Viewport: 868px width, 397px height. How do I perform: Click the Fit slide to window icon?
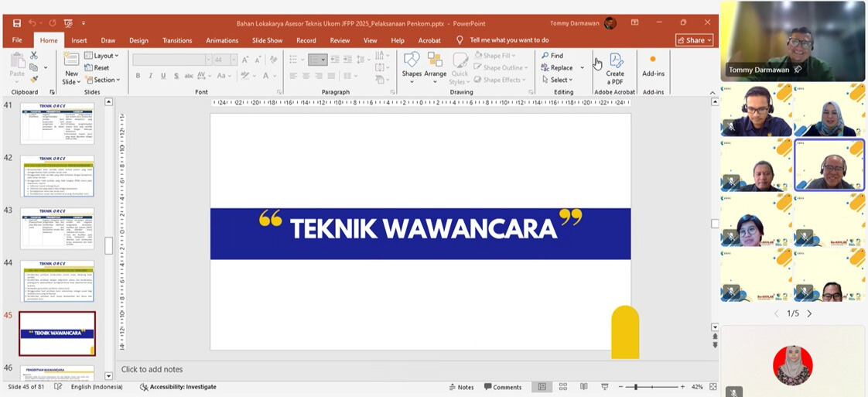(713, 387)
